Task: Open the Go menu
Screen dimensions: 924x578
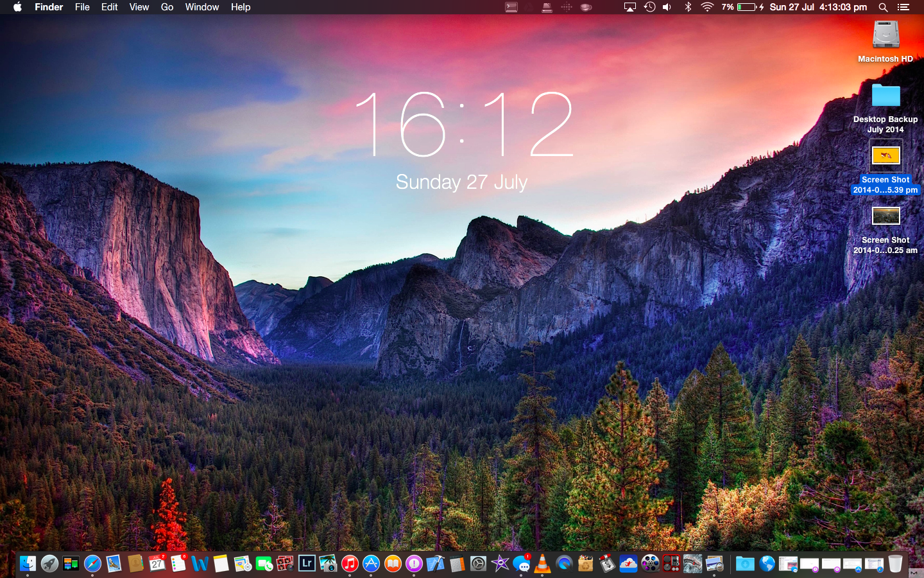Action: coord(167,7)
